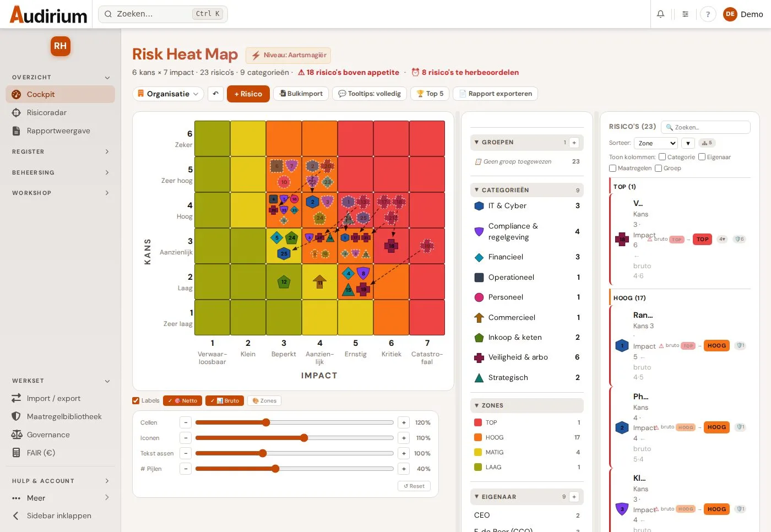Open the display settings sliders icon

pyautogui.click(x=685, y=14)
